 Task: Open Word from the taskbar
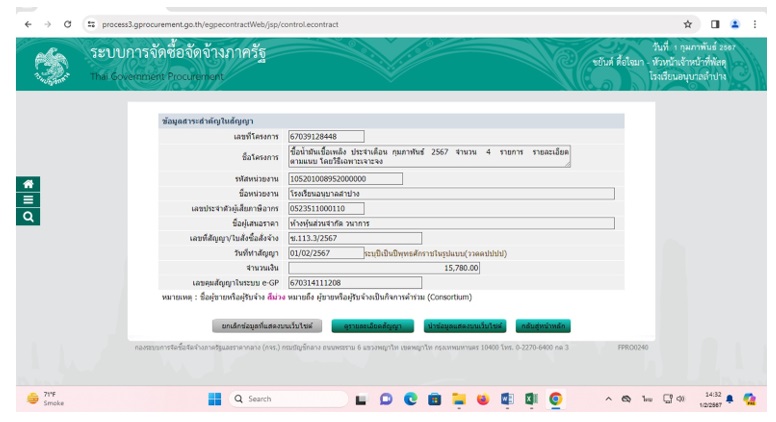(507, 399)
